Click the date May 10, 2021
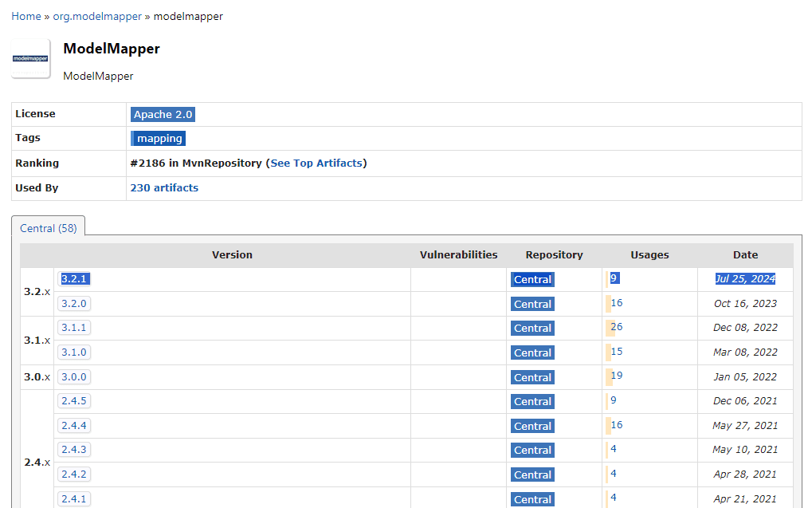 [745, 450]
